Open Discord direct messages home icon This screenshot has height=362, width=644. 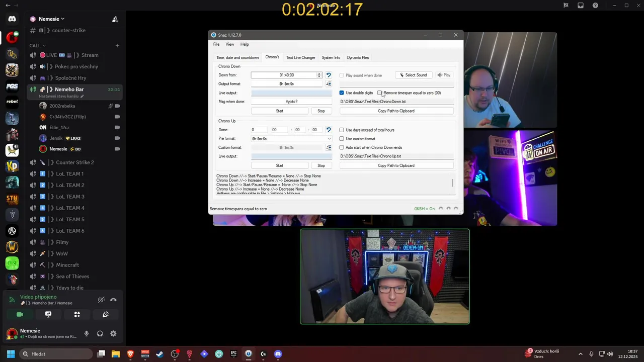(x=12, y=19)
